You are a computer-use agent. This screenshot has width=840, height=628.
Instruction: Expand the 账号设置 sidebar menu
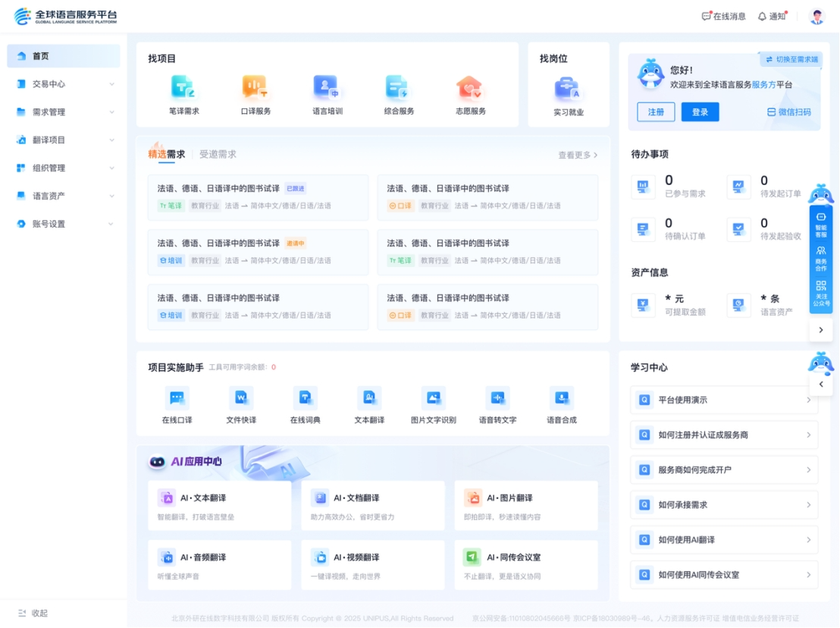coord(64,224)
